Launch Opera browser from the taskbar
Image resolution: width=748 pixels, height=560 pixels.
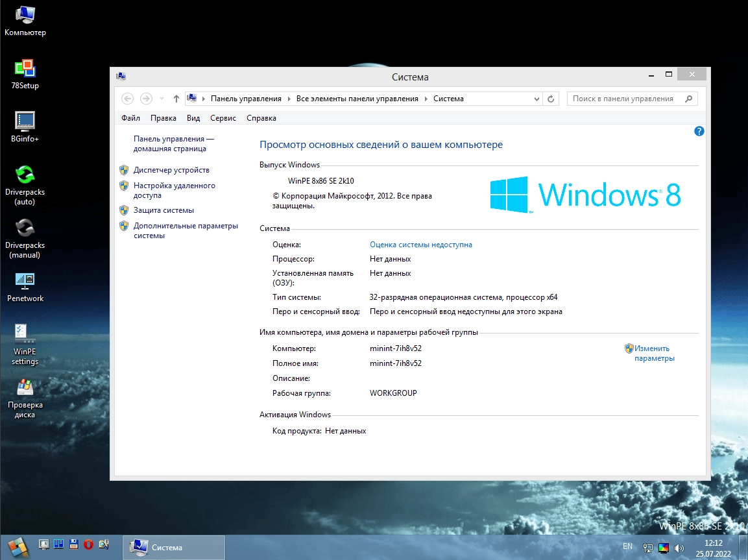88,544
